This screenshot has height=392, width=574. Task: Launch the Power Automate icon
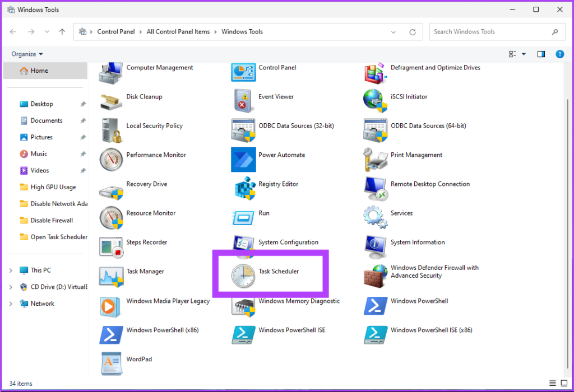[243, 160]
